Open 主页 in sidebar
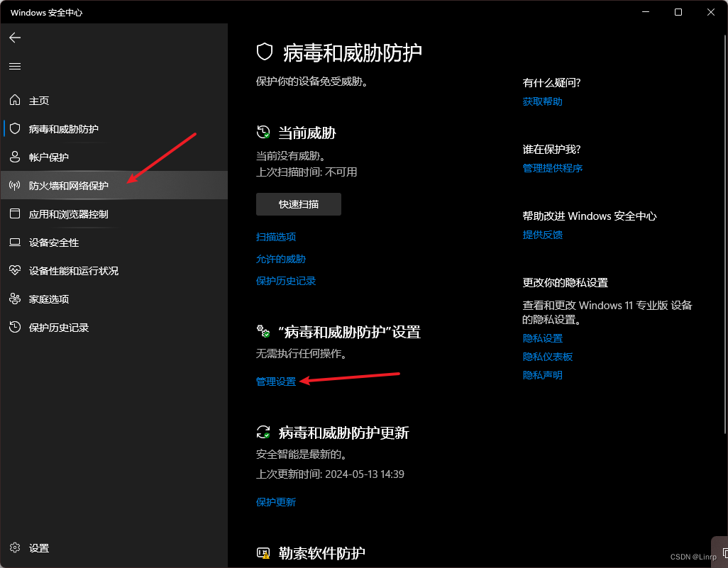728x568 pixels. coord(114,100)
